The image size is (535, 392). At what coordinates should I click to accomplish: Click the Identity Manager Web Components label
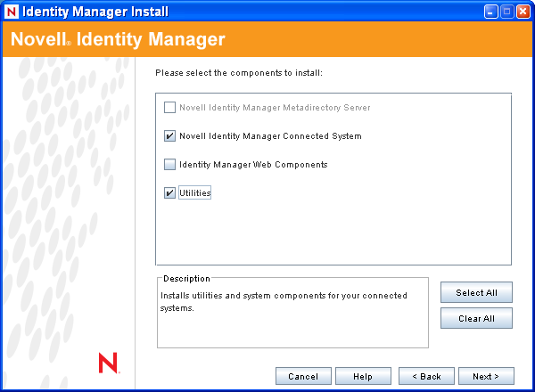[253, 165]
